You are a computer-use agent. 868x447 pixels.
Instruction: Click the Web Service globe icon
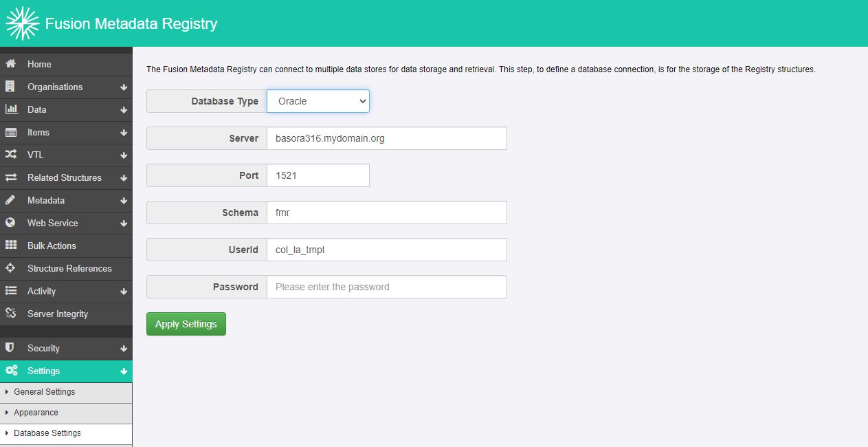[x=10, y=223]
